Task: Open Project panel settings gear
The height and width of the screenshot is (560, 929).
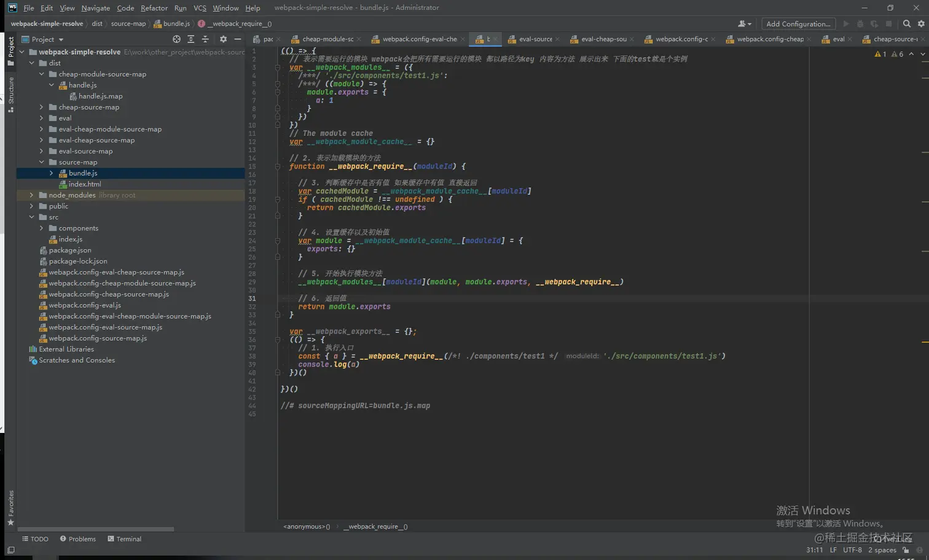Action: (x=223, y=39)
